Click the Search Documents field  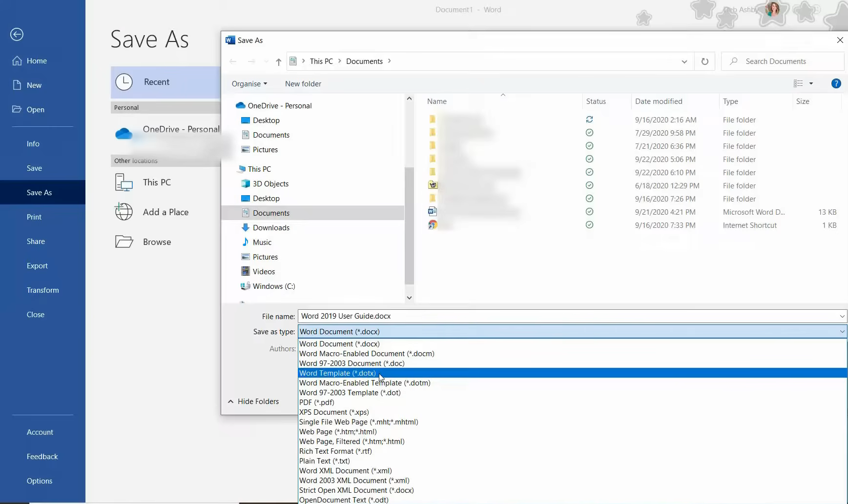click(x=783, y=61)
